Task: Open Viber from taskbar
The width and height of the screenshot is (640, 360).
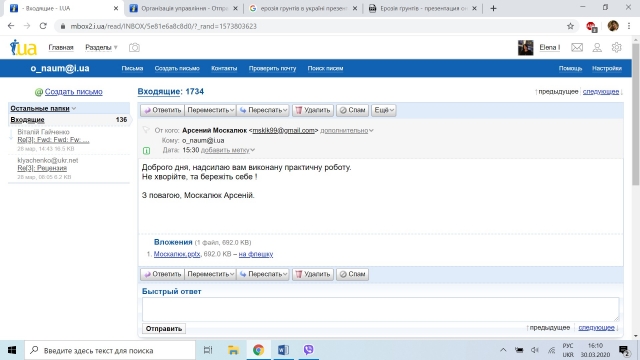Action: coord(309,350)
